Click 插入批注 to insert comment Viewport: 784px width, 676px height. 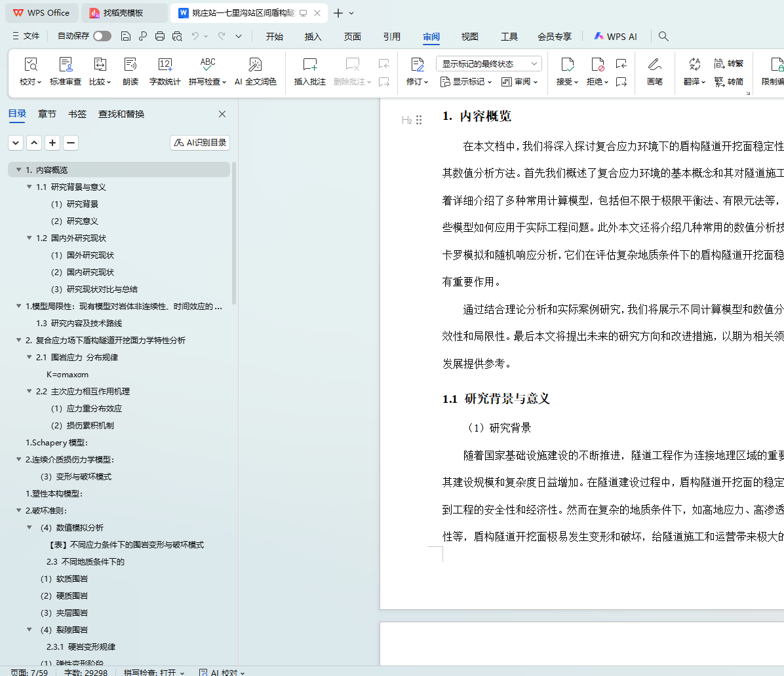click(x=309, y=65)
